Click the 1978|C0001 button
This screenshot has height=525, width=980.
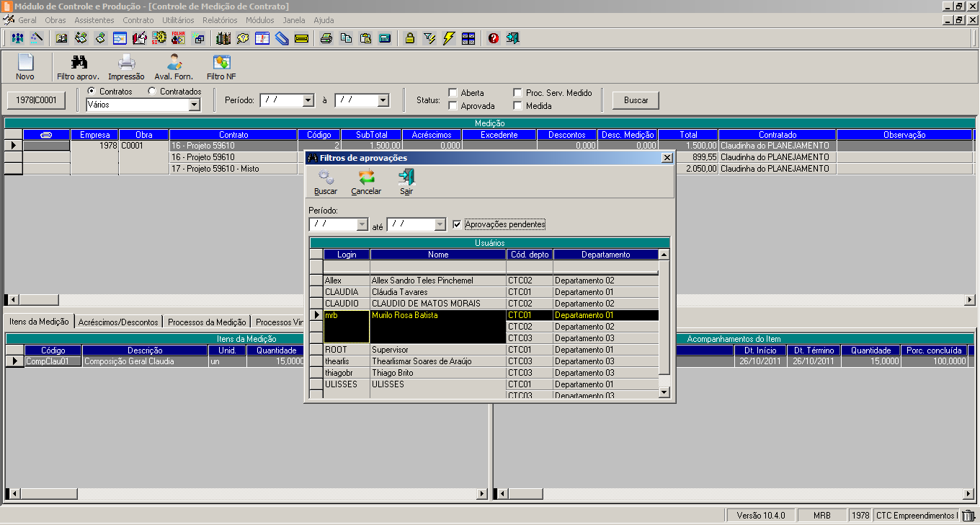36,100
